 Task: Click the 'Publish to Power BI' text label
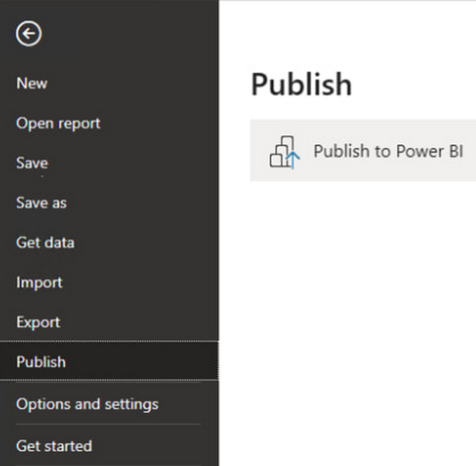click(388, 151)
